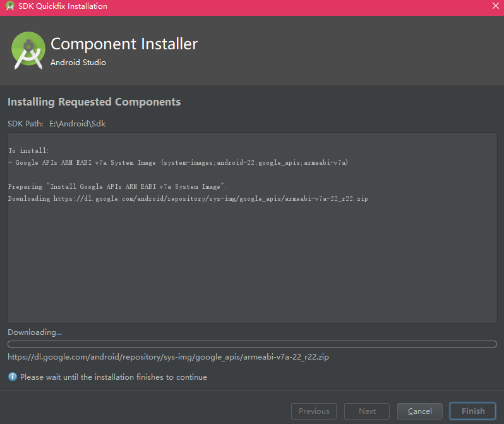Viewport: 504px width, 424px height.
Task: Click the Next button
Action: pyautogui.click(x=367, y=411)
